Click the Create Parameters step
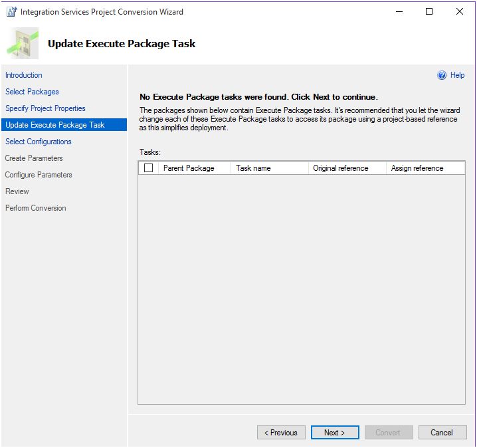 pyautogui.click(x=34, y=158)
